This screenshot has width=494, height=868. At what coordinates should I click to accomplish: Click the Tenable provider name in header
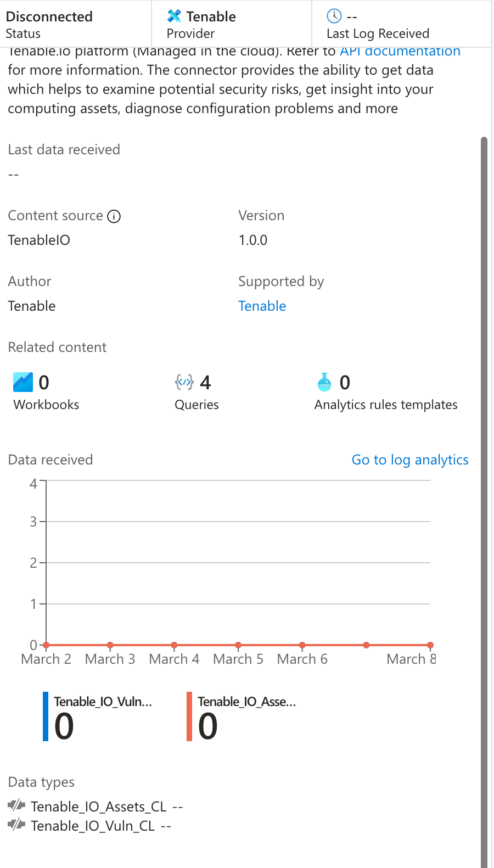click(x=211, y=16)
